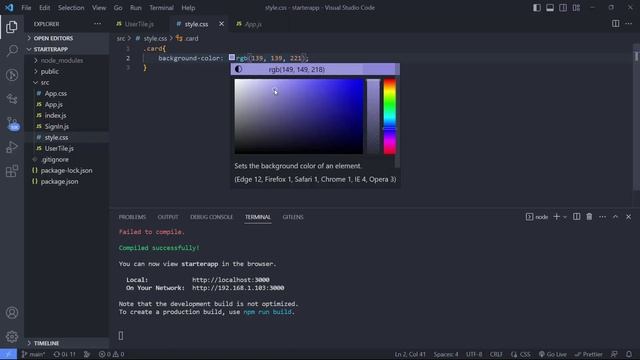
Task: Expand the public folder
Action: tap(67, 71)
